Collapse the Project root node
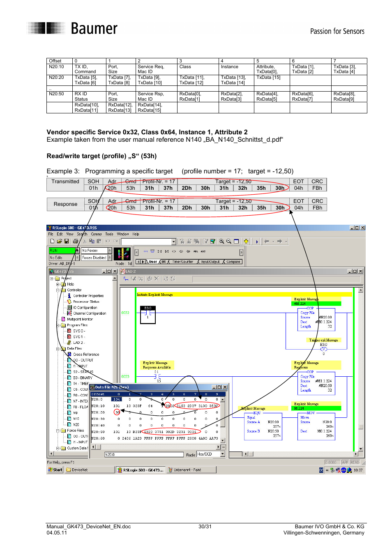 (x=52, y=279)
